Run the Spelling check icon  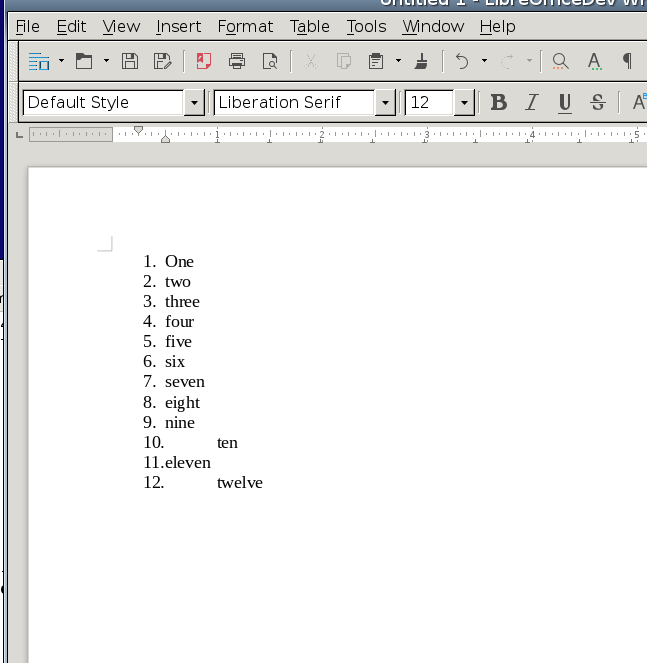point(594,61)
